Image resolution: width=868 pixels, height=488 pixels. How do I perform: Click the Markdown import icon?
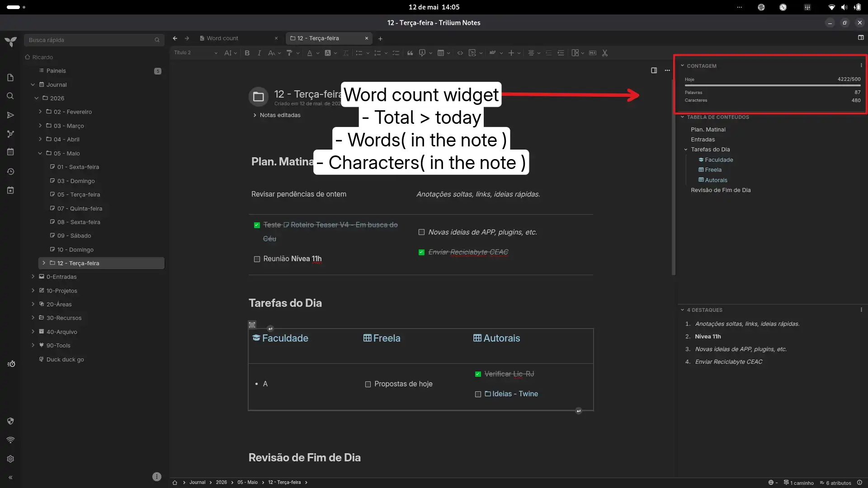593,53
